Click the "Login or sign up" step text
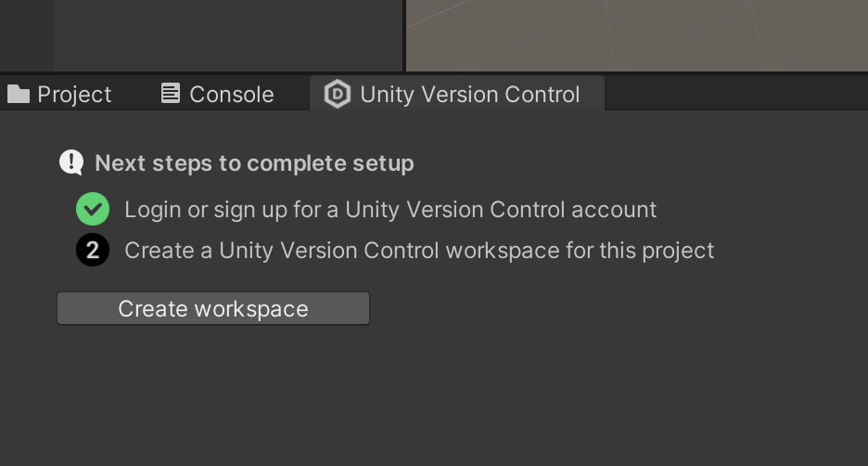Viewport: 868px width, 466px height. click(x=390, y=210)
